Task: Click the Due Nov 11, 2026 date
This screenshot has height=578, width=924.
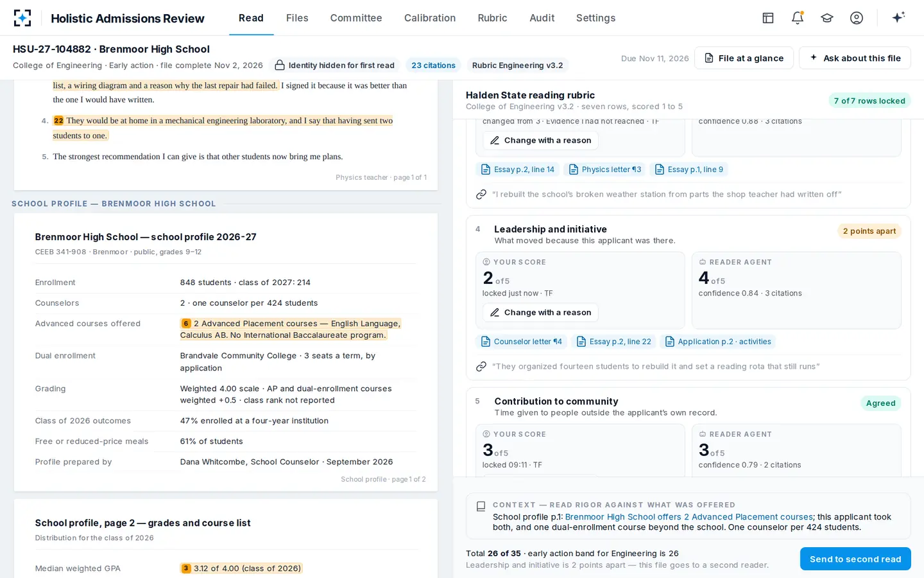Action: click(655, 58)
